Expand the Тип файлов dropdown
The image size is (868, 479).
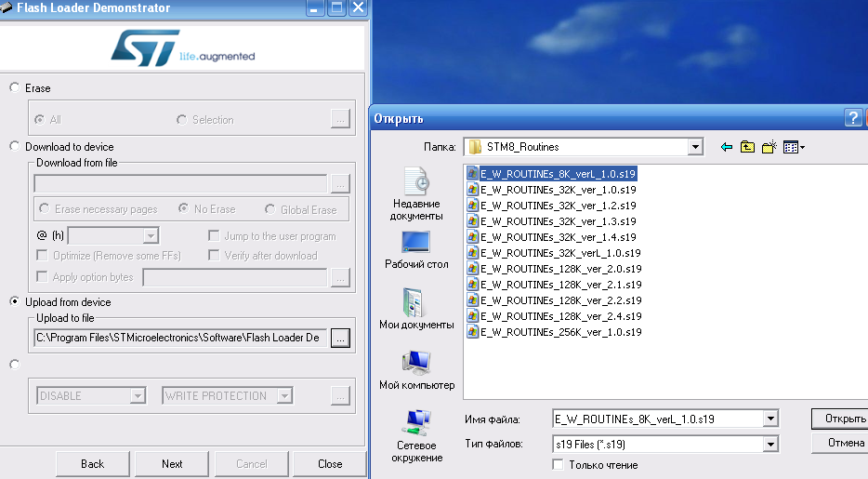(x=769, y=445)
